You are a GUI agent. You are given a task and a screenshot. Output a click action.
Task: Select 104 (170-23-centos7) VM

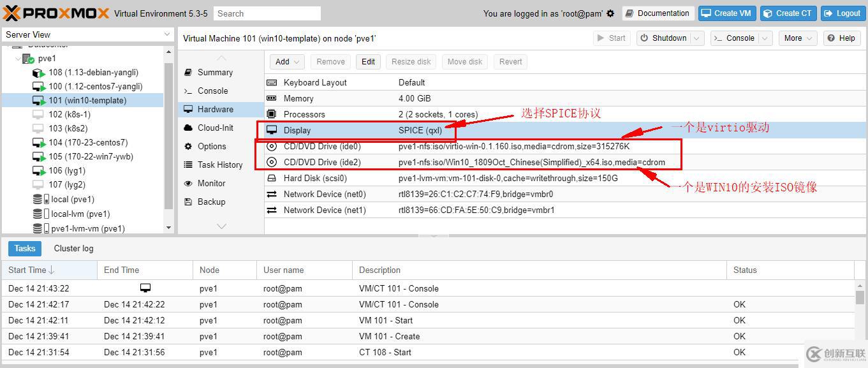(x=82, y=143)
